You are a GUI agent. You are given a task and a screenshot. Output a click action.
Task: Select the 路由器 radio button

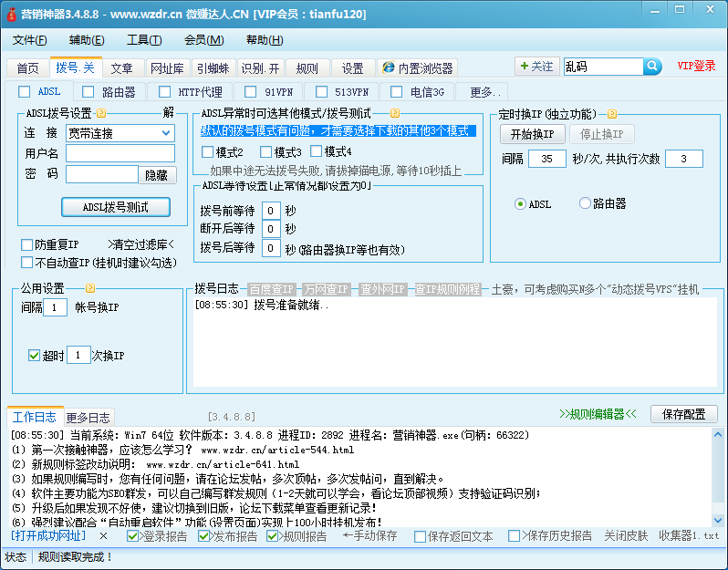tap(586, 204)
